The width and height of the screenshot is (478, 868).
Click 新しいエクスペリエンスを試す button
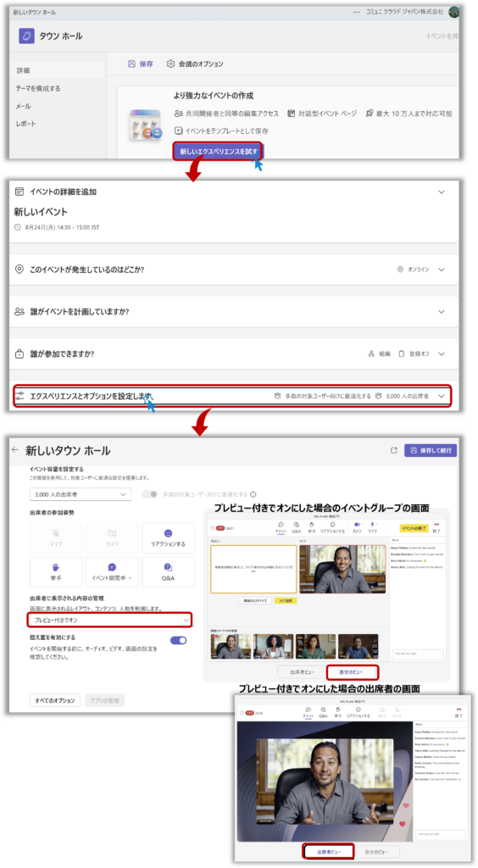219,151
